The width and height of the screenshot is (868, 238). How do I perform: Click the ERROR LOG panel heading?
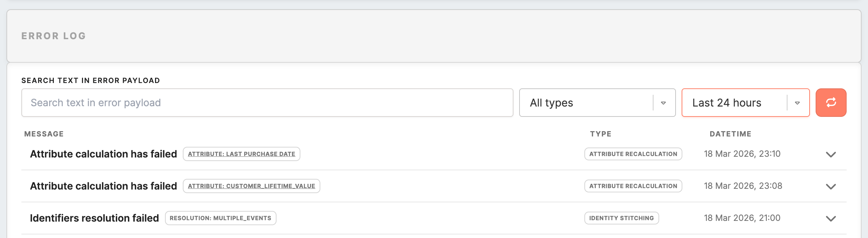pos(53,36)
